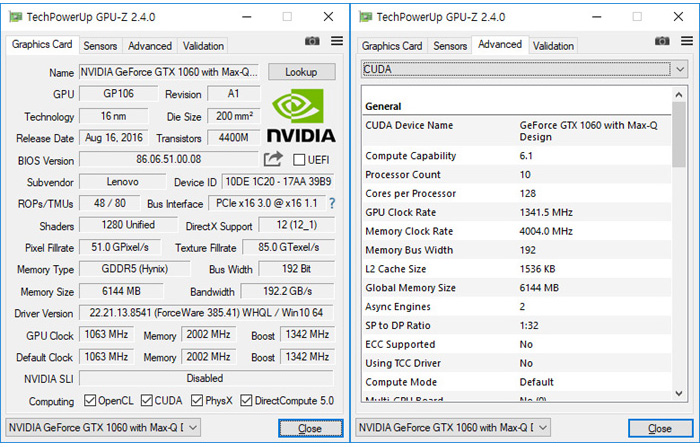Toggle the DirectCompute 5.0 checkbox
Screen dimensions: 700x447
[x=246, y=400]
